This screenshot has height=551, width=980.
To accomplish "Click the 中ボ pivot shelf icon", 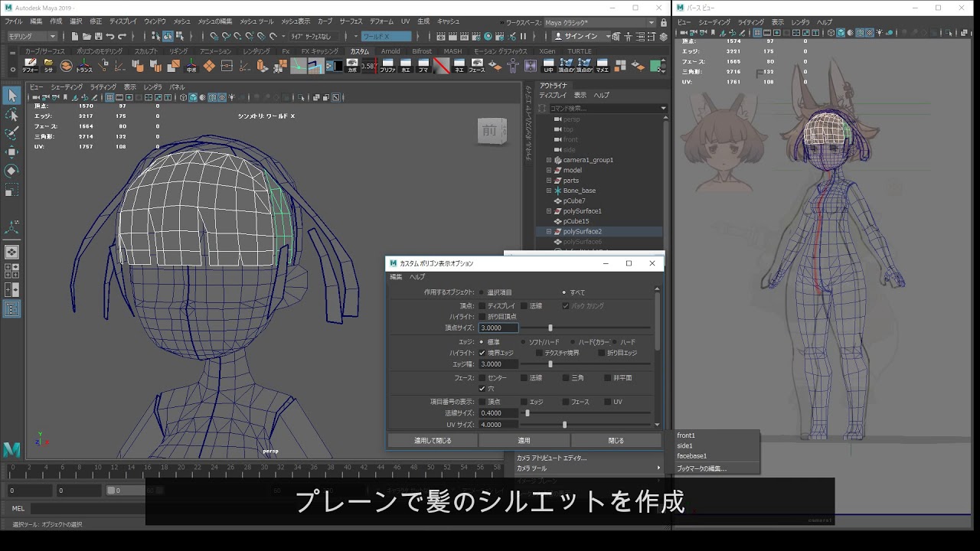I will (191, 66).
